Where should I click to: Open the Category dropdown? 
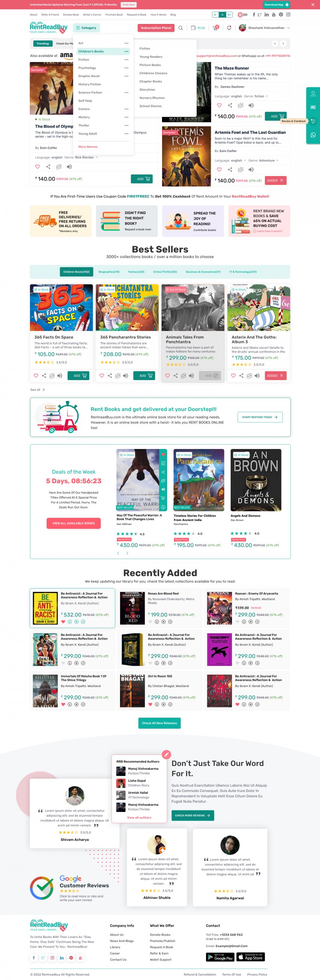(86, 28)
